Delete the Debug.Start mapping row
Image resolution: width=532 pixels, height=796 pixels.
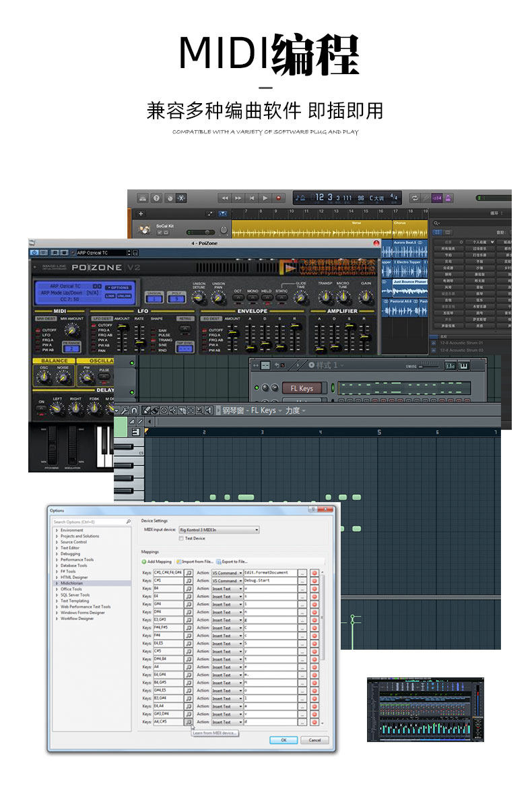pos(314,580)
